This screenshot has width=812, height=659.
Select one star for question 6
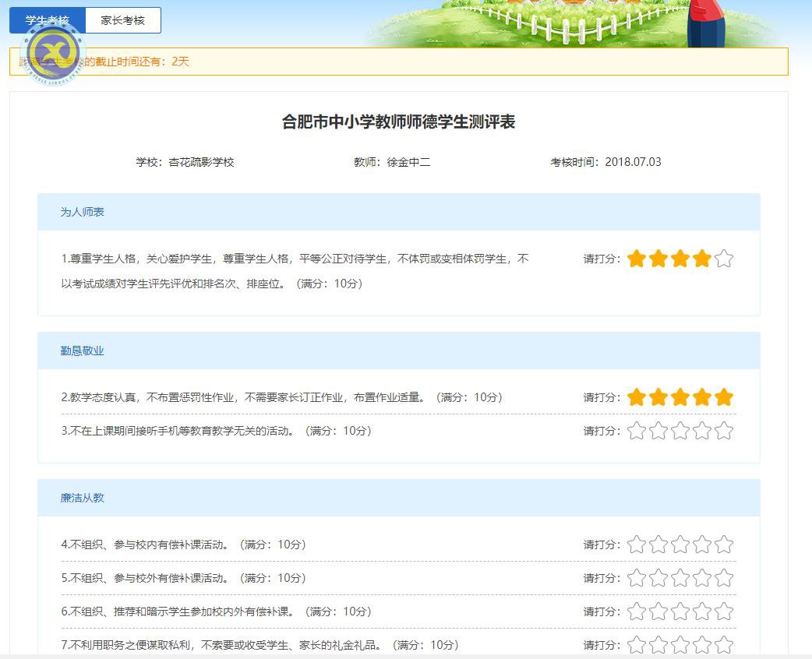pyautogui.click(x=637, y=611)
